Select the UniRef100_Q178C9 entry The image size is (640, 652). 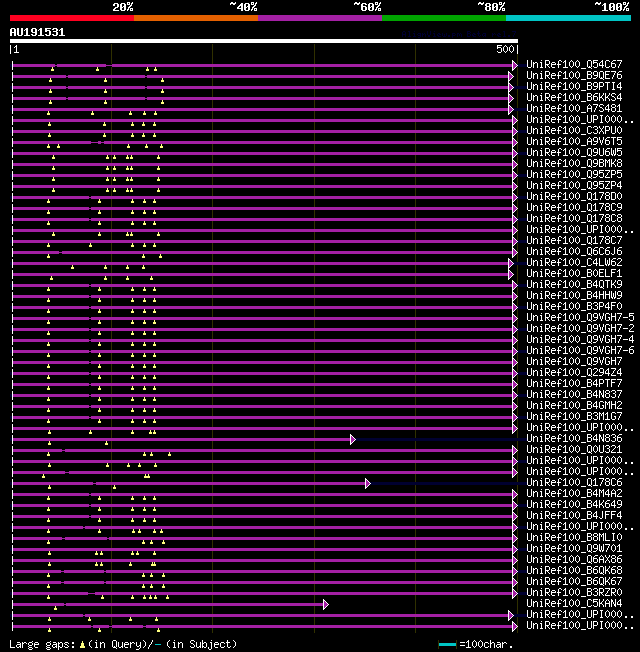click(574, 207)
